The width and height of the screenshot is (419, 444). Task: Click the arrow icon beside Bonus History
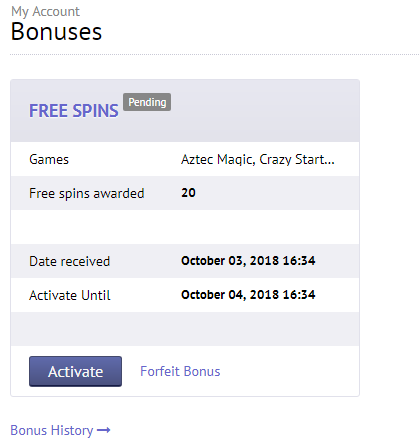point(104,430)
